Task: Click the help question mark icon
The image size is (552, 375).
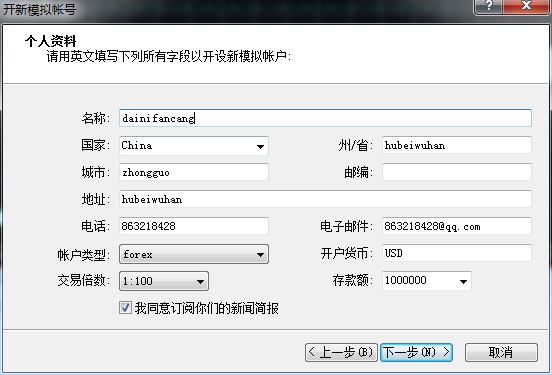Action: tap(488, 6)
